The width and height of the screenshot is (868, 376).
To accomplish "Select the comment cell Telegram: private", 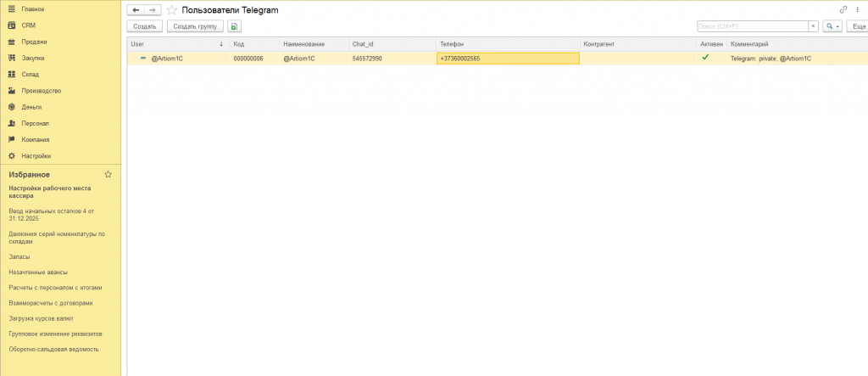I will coord(798,59).
